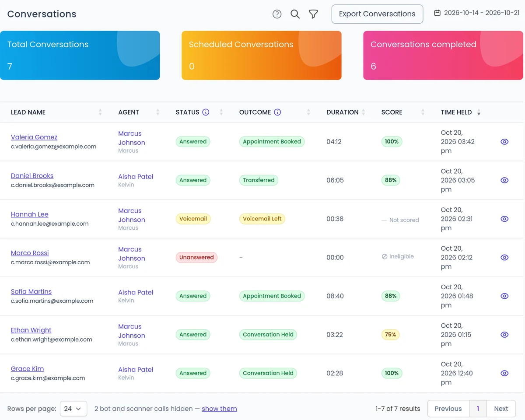This screenshot has height=420, width=525.
Task: Click the Ineligible icon in Marco Rossi row
Action: pos(385,257)
